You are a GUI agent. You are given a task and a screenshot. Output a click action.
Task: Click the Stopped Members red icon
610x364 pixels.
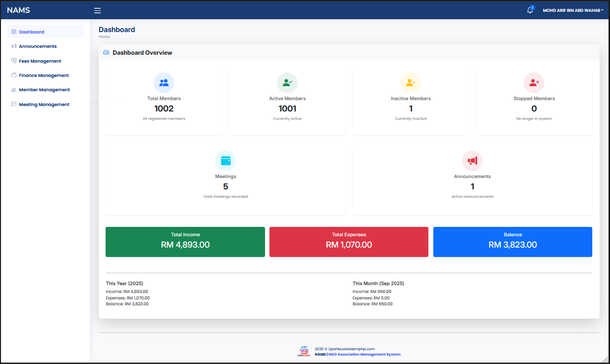coord(534,83)
